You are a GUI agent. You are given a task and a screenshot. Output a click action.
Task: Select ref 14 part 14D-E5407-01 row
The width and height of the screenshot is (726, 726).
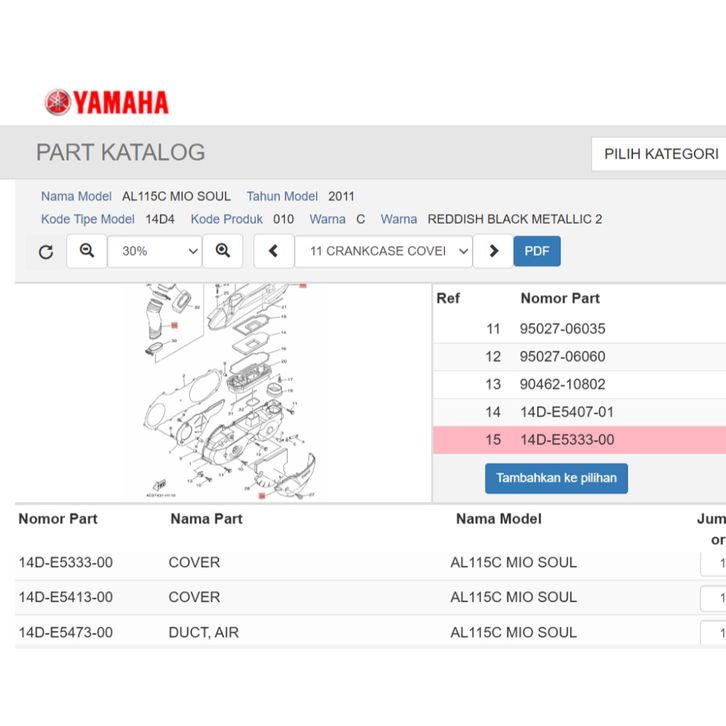coord(579,412)
